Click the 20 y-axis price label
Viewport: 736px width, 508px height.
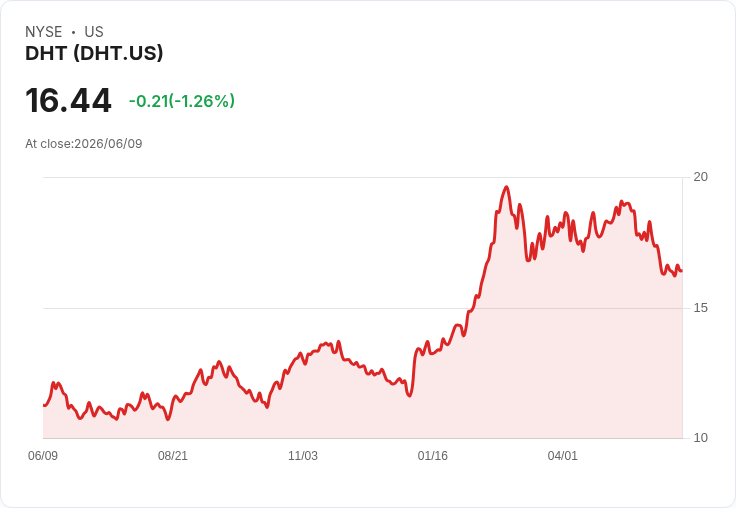(x=700, y=177)
